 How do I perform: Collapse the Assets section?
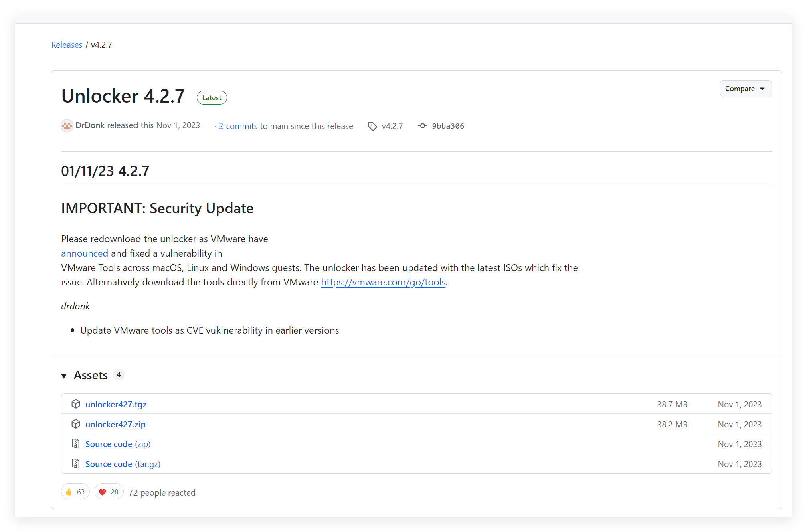click(x=64, y=376)
